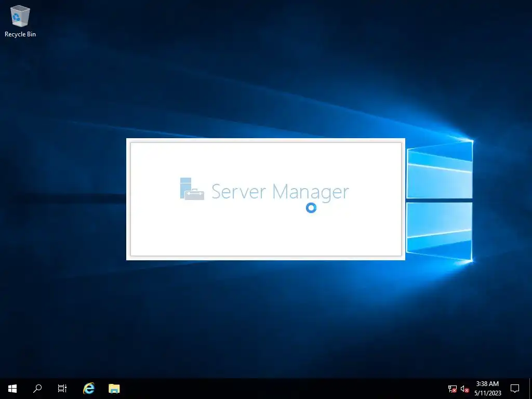
Task: Open the Recycle Bin desktop icon
Action: pyautogui.click(x=20, y=21)
